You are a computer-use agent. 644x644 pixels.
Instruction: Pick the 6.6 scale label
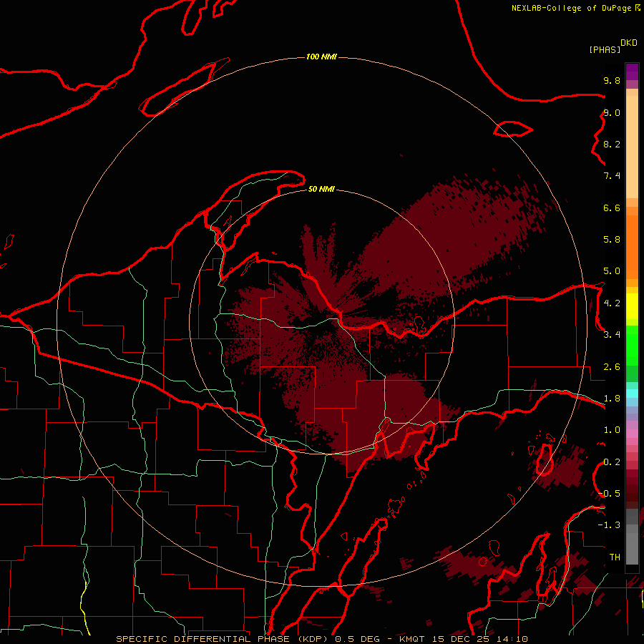pyautogui.click(x=612, y=208)
